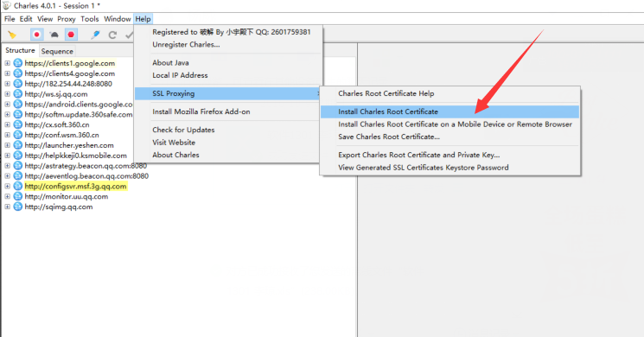Click globe icon for clients4.google.com

click(17, 73)
